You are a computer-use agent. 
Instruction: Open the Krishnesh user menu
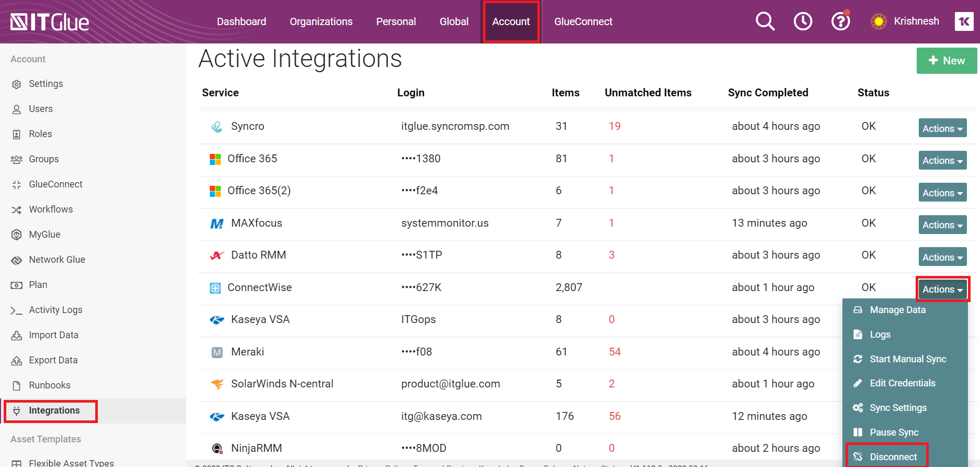pyautogui.click(x=905, y=21)
